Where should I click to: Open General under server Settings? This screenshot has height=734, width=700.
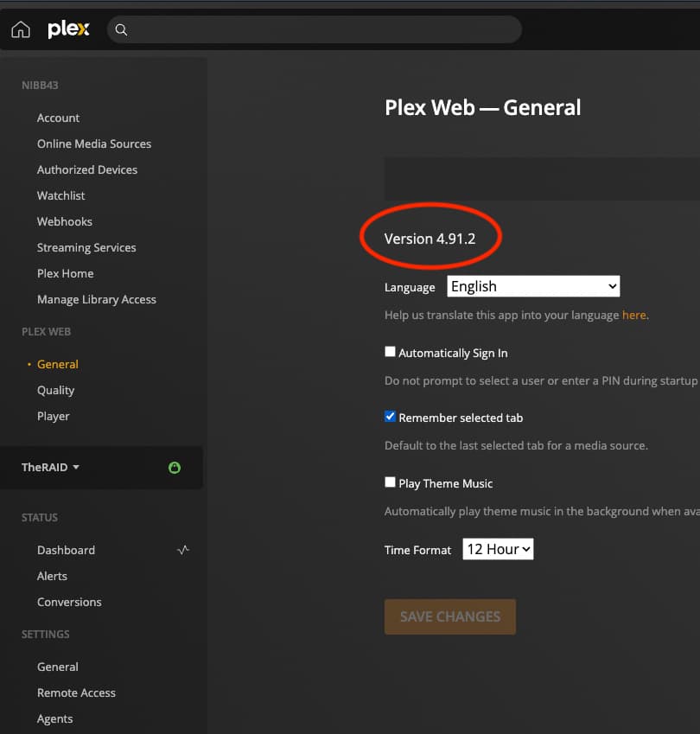[58, 667]
